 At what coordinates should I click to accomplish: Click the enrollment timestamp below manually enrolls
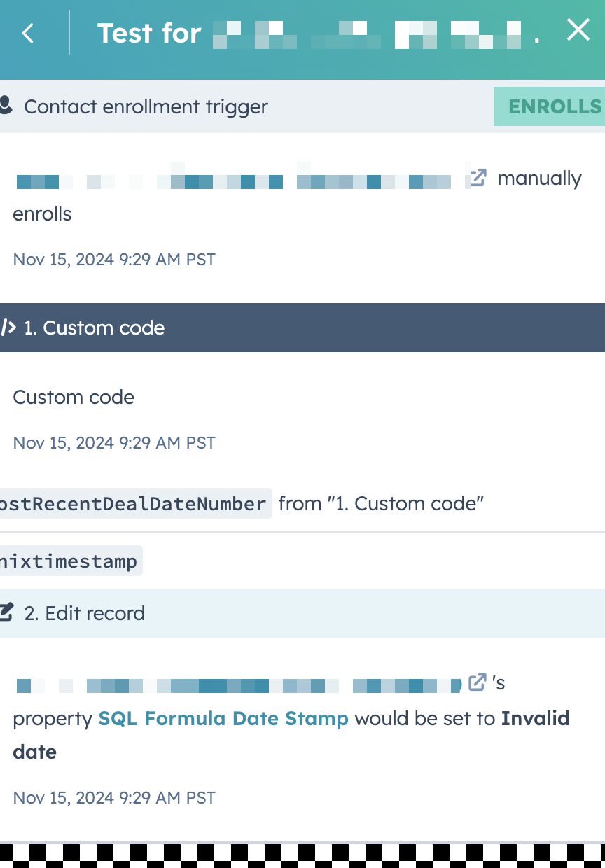(x=113, y=259)
